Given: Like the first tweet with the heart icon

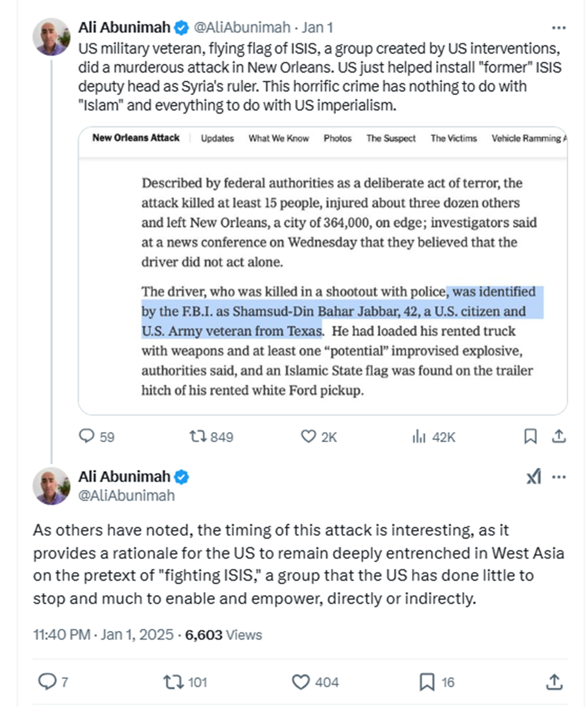Looking at the screenshot, I should coord(308,437).
